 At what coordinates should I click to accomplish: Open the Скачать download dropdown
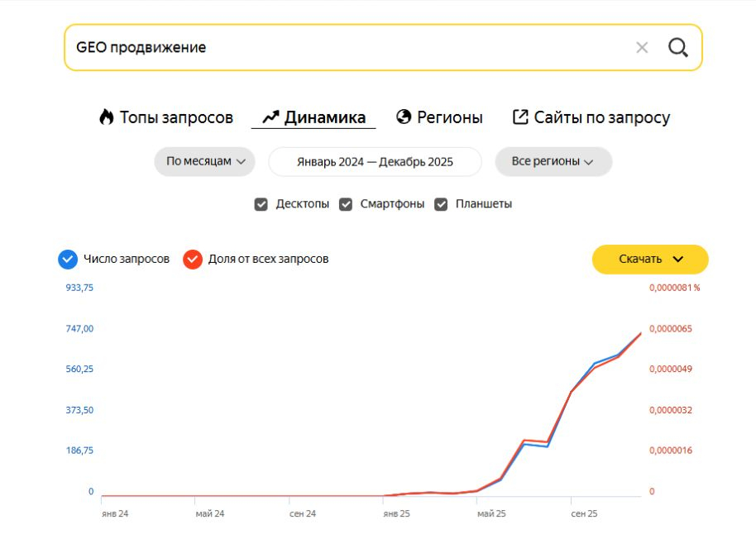(x=650, y=260)
